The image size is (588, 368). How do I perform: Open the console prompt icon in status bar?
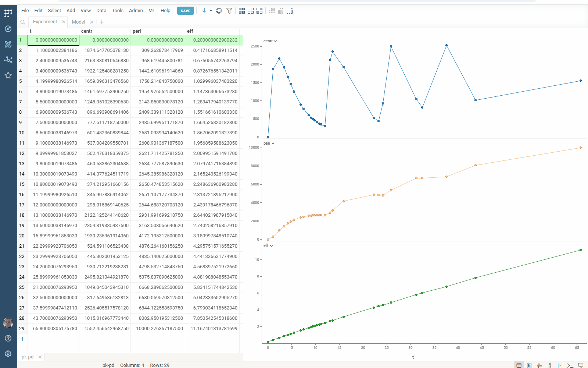(570, 365)
